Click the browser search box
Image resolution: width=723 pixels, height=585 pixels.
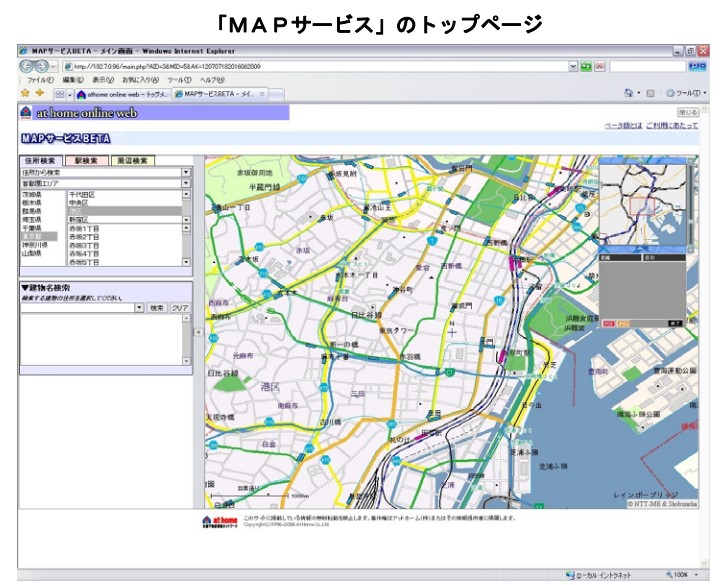pos(647,66)
